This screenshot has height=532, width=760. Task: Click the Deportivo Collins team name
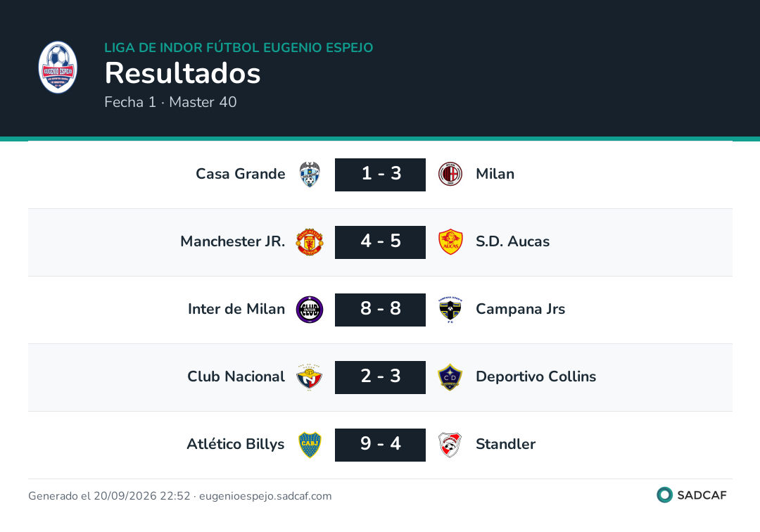click(x=536, y=376)
